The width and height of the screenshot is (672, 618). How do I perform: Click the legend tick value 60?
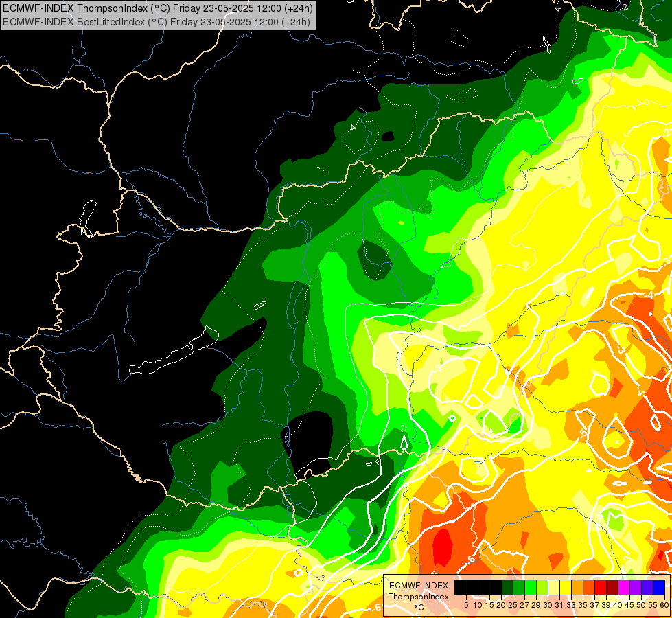(x=664, y=605)
